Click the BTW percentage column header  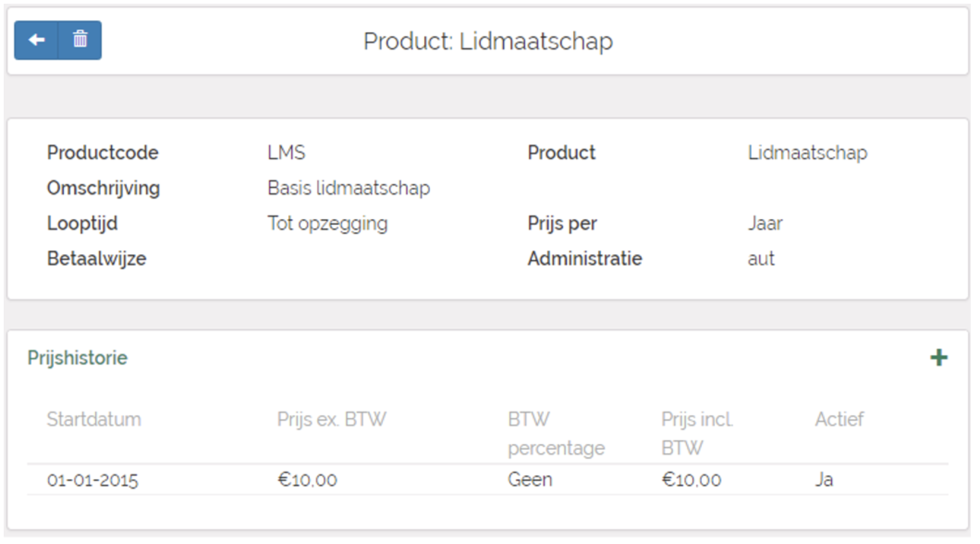(x=556, y=433)
